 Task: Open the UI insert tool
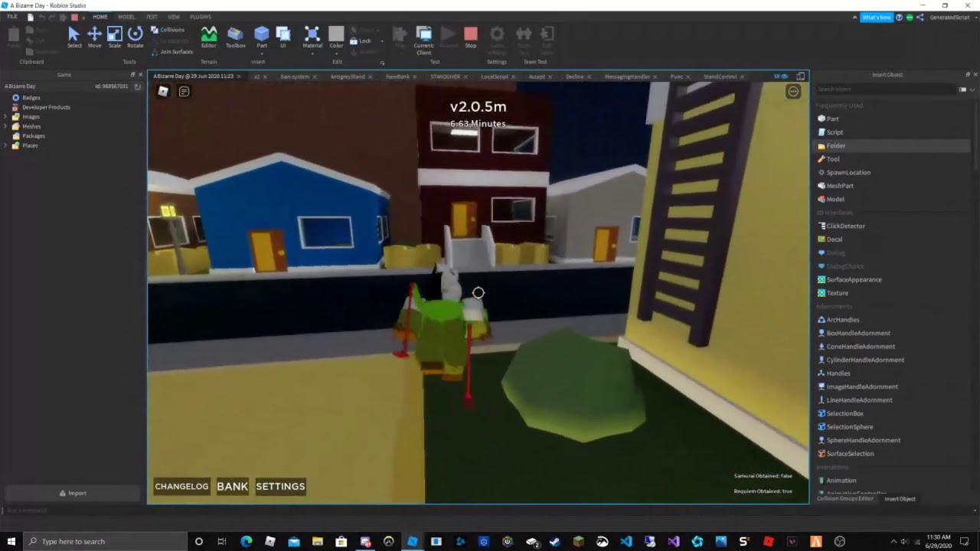click(283, 37)
